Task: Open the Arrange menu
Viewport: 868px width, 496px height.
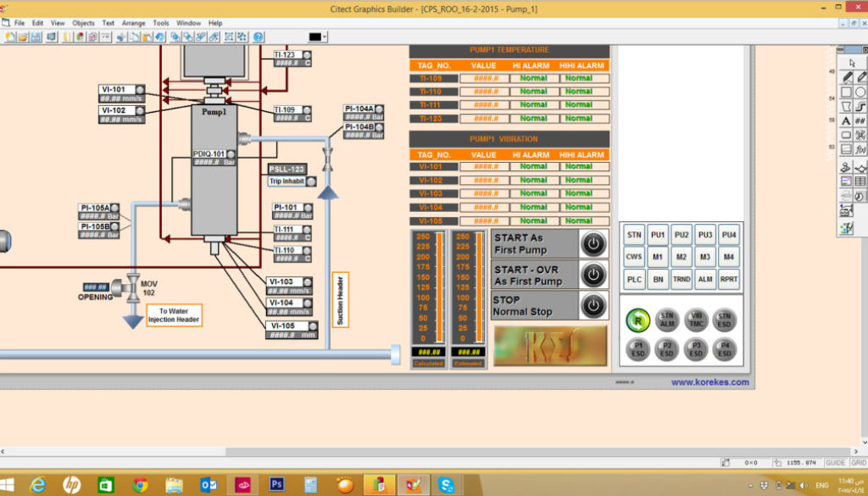Action: pos(133,23)
